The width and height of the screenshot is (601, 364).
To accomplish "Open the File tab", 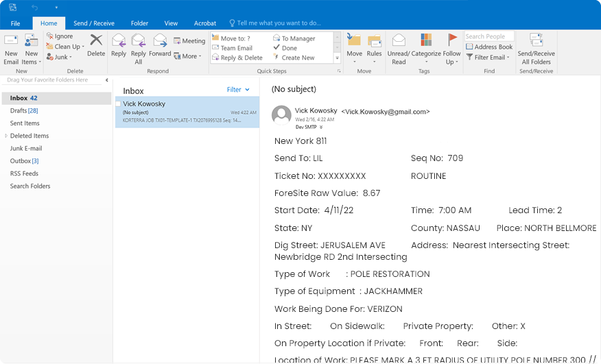I will point(15,23).
